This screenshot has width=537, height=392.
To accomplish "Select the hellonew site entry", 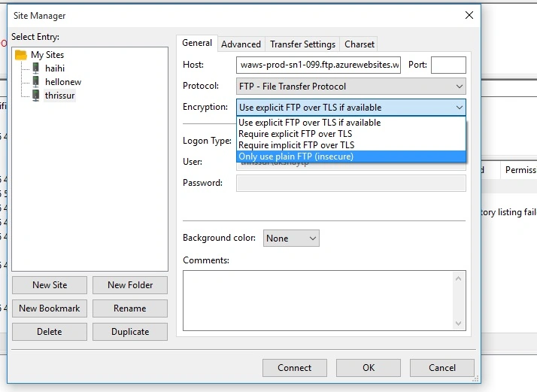I will click(x=63, y=82).
